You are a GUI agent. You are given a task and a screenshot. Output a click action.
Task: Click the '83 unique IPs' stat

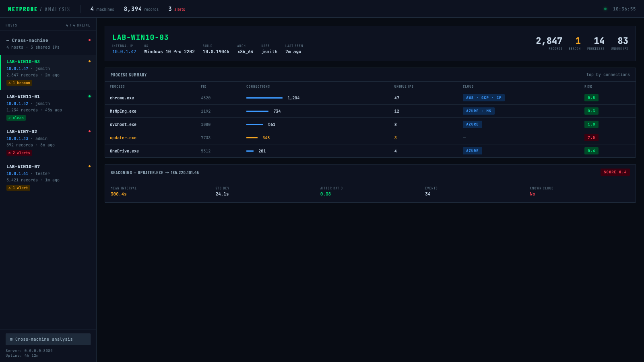pyautogui.click(x=619, y=43)
